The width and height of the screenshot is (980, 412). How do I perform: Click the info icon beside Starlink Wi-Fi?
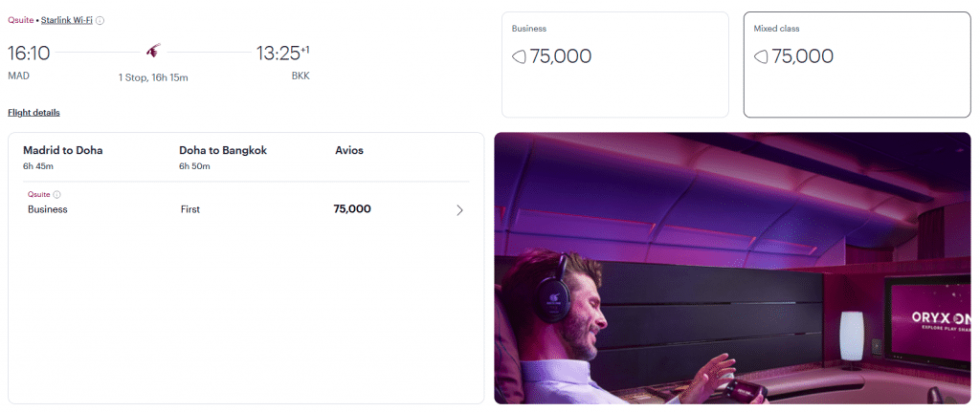(100, 20)
